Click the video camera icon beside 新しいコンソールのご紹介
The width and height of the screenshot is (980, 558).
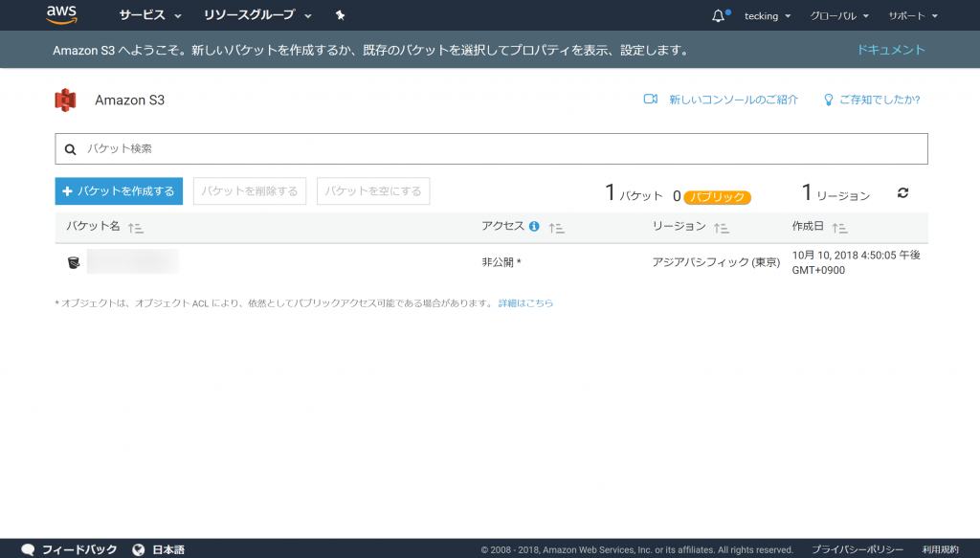click(651, 99)
